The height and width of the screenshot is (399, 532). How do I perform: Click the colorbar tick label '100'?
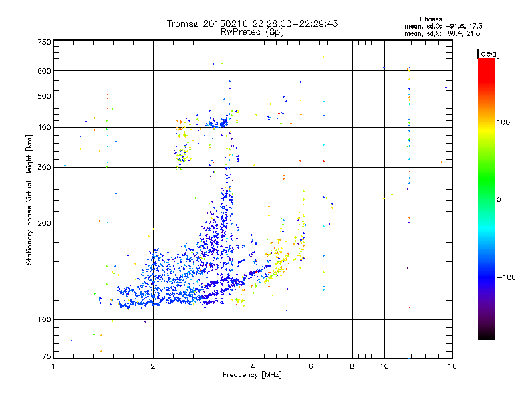(503, 122)
